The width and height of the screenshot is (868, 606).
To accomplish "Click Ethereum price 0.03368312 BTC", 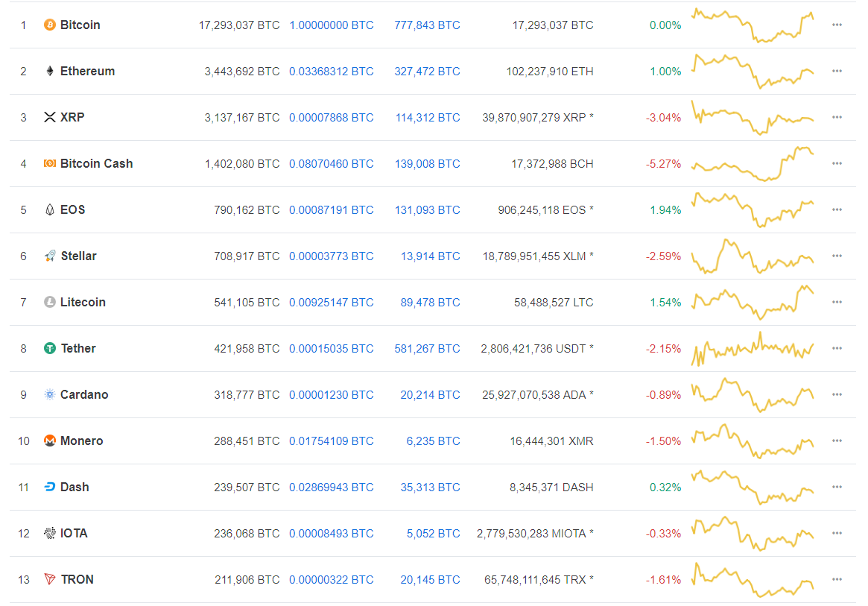I will point(331,72).
